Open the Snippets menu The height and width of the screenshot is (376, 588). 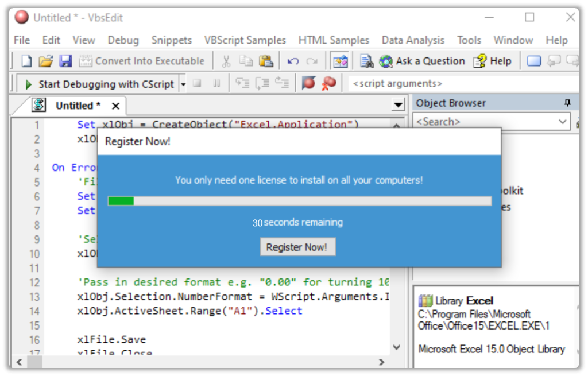click(x=171, y=40)
